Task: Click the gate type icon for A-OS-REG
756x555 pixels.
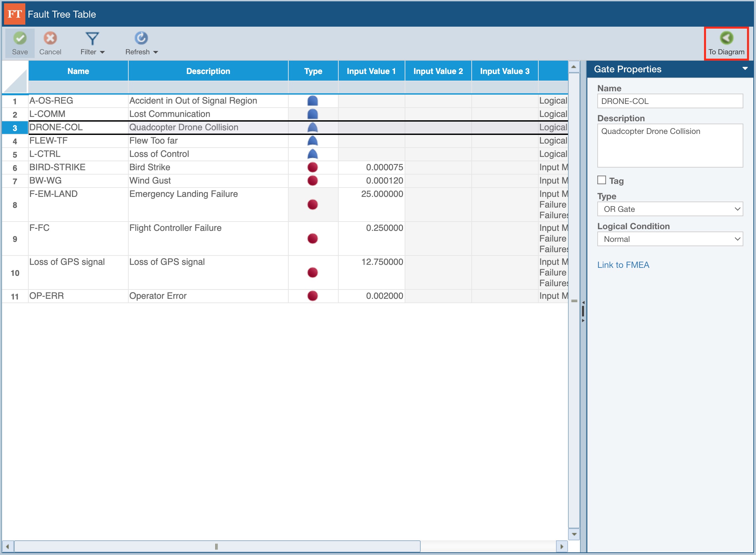Action: pos(313,101)
